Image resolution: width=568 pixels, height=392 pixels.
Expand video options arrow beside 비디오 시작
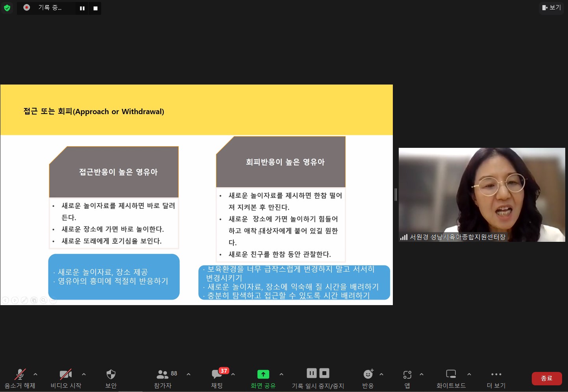tap(84, 374)
